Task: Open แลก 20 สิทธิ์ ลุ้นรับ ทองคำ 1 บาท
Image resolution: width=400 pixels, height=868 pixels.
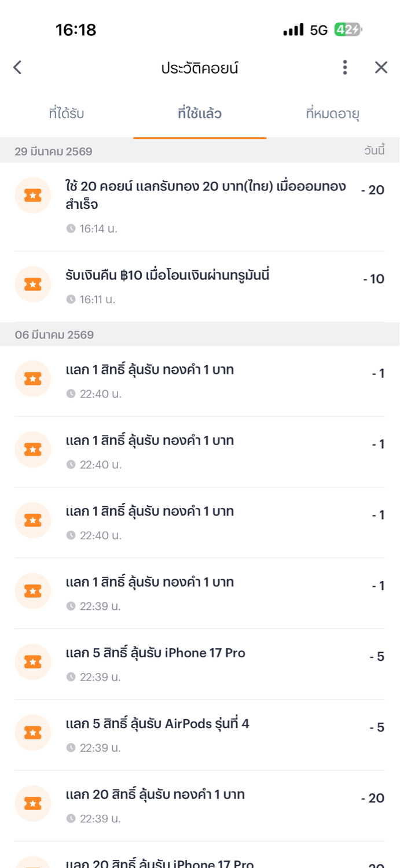Action: pyautogui.click(x=155, y=795)
